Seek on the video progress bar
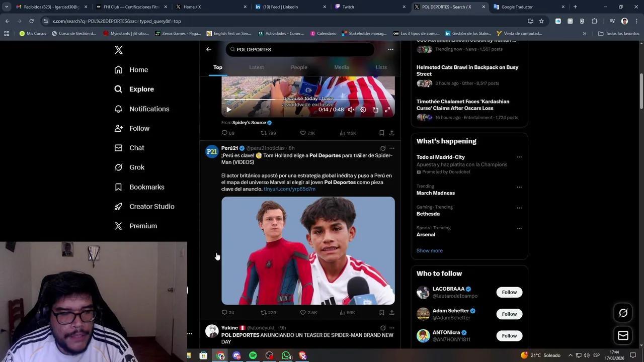Screen dimensions: 644x362 [308, 99]
